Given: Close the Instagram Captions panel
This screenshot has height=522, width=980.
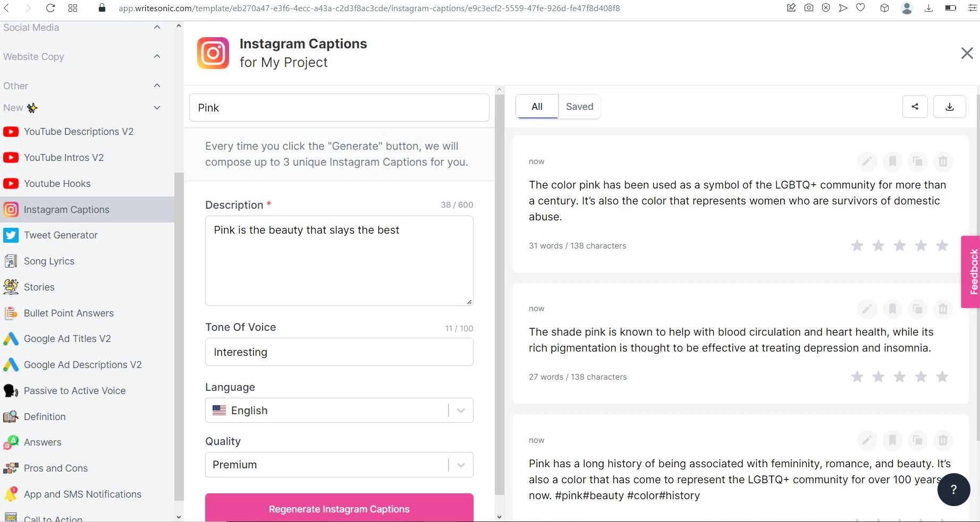Looking at the screenshot, I should pyautogui.click(x=967, y=53).
